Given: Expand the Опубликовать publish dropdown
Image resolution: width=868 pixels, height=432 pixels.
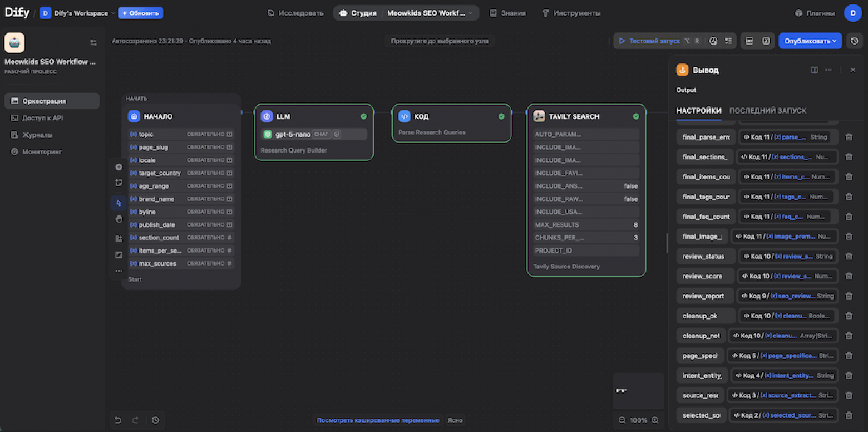Looking at the screenshot, I should 810,41.
